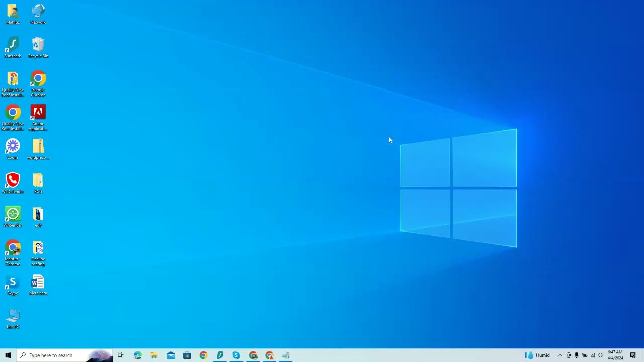Select the Recycle Bin desktop icon
The image size is (644, 362).
[38, 48]
